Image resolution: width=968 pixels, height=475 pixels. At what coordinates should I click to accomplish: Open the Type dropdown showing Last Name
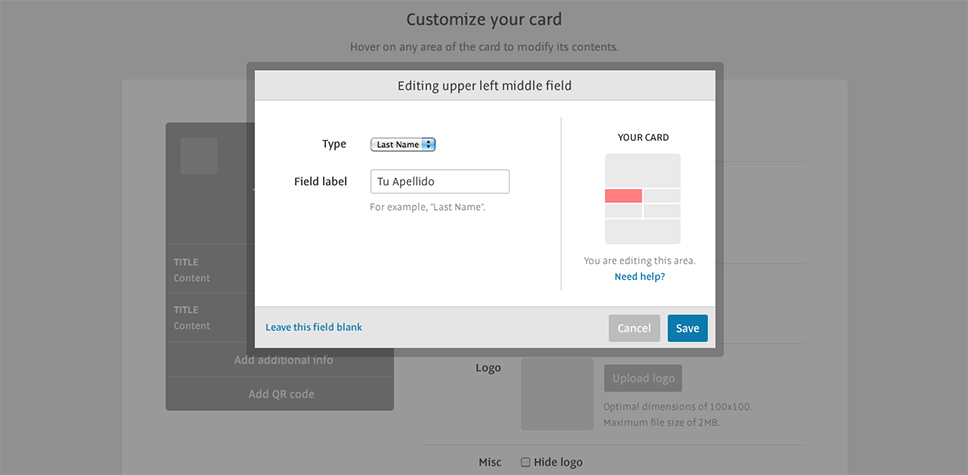point(403,145)
